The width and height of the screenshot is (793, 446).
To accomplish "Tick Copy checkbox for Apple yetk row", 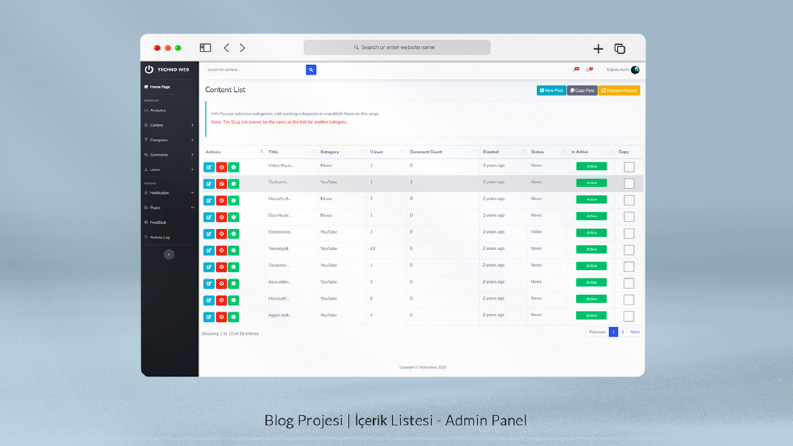I will [629, 317].
